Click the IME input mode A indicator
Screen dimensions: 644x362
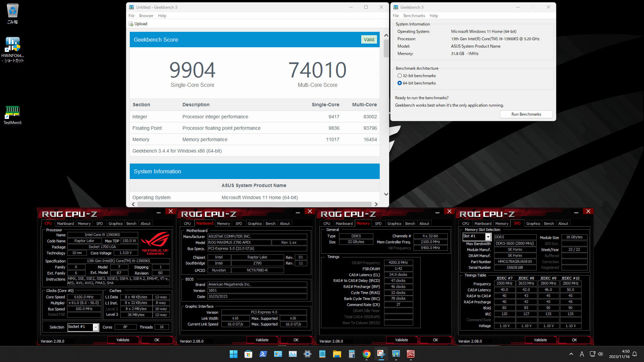(x=582, y=354)
